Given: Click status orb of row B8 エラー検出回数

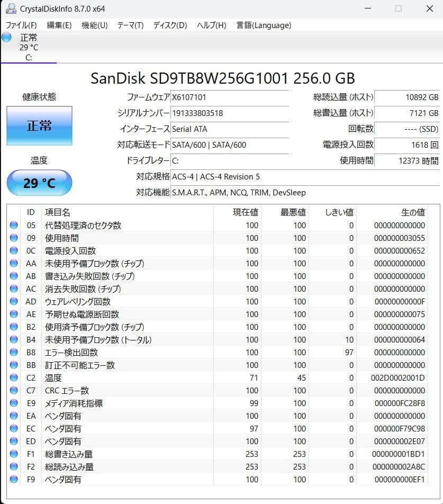Looking at the screenshot, I should click(13, 352).
